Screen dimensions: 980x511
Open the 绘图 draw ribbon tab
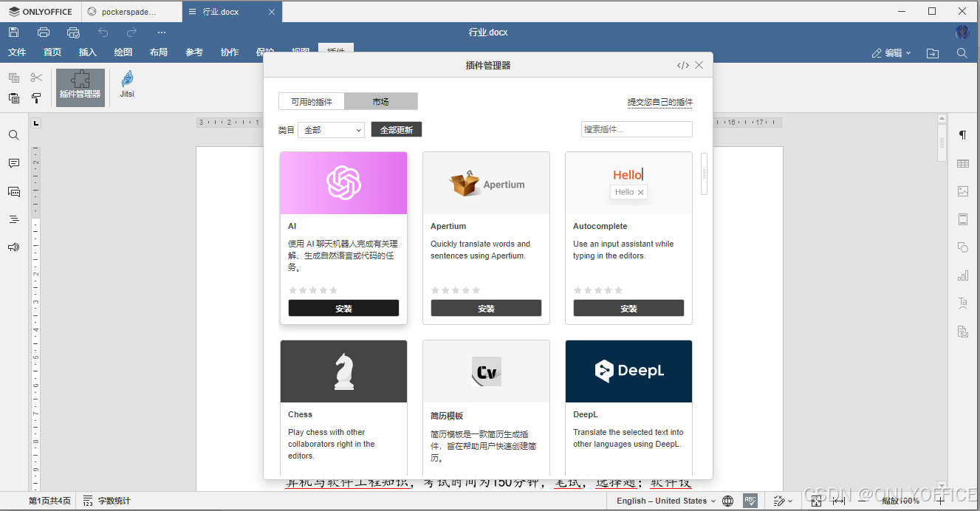tap(123, 52)
